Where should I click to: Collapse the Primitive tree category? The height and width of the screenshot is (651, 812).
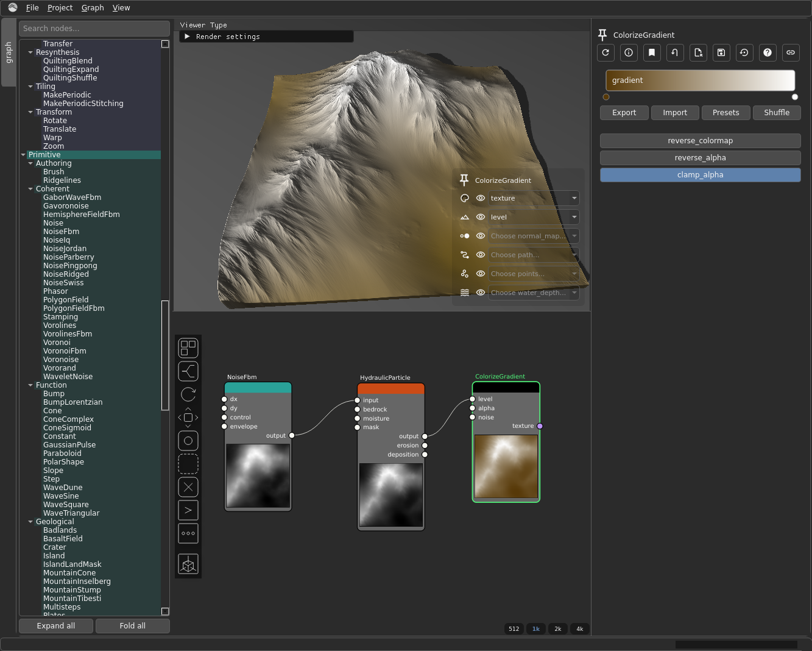(23, 155)
